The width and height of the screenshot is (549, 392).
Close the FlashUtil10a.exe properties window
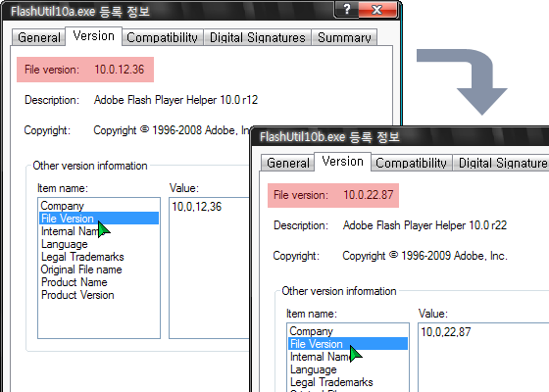point(377,10)
